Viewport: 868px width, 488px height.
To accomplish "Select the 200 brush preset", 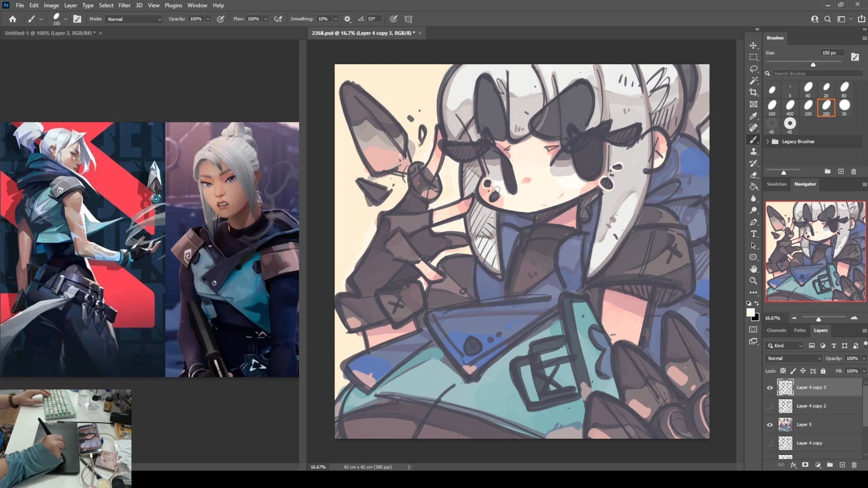I will point(826,108).
